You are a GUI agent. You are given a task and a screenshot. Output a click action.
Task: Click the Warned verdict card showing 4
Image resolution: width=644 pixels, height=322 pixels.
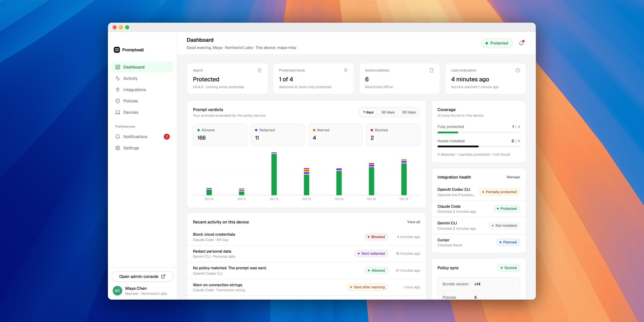(x=335, y=135)
